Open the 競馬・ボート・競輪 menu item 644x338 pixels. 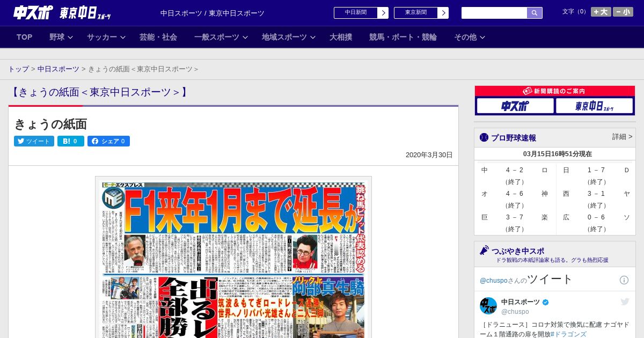[403, 37]
